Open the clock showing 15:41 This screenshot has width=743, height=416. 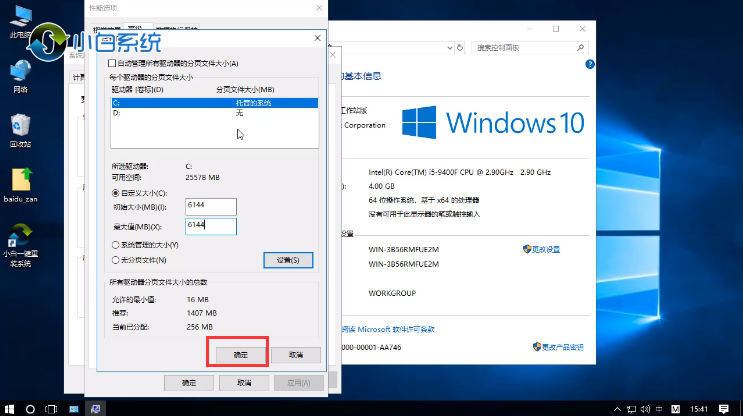coord(699,409)
